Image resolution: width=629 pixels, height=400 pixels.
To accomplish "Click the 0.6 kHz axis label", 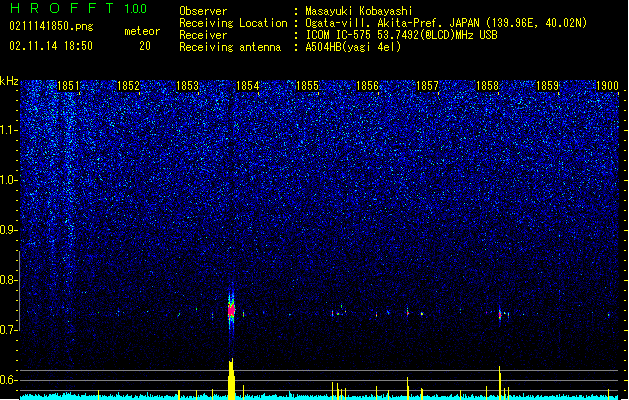I will [x=8, y=380].
